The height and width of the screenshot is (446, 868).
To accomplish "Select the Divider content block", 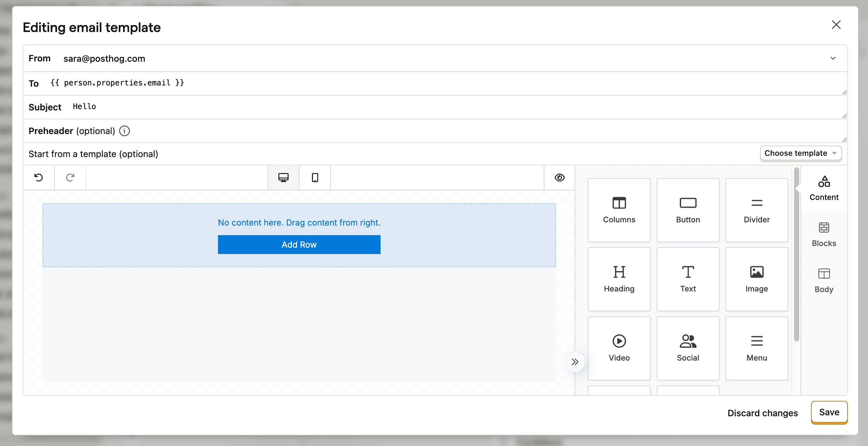I will [757, 210].
